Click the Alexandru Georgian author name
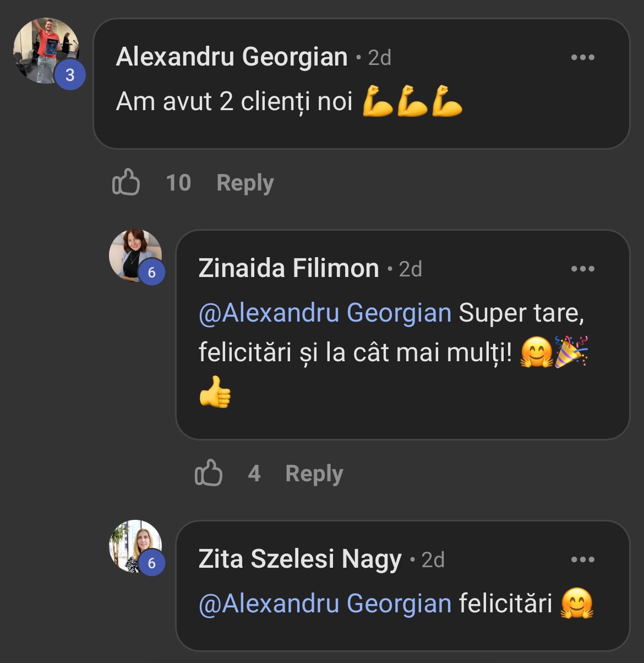The height and width of the screenshot is (663, 644). point(232,57)
